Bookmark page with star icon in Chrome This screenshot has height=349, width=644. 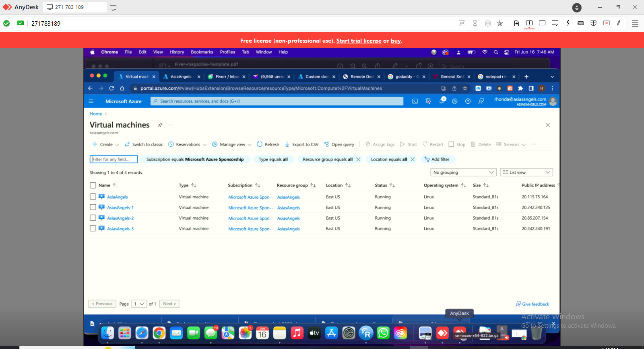465,88
